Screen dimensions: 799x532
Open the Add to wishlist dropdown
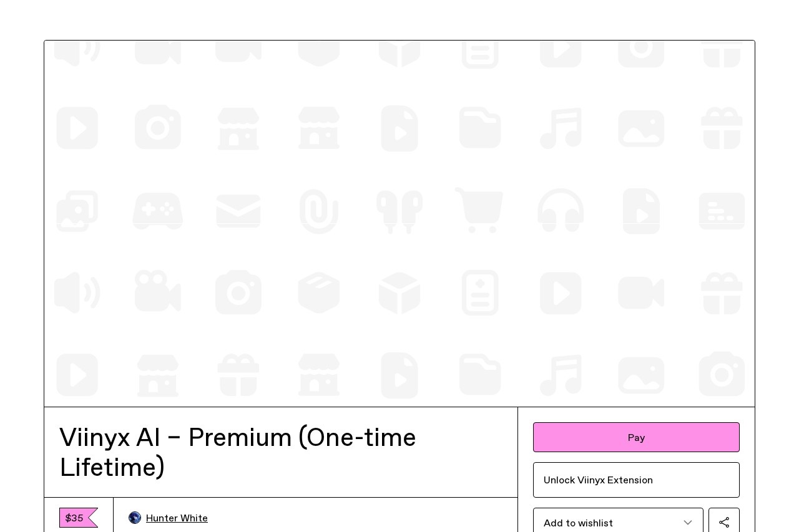(x=618, y=523)
